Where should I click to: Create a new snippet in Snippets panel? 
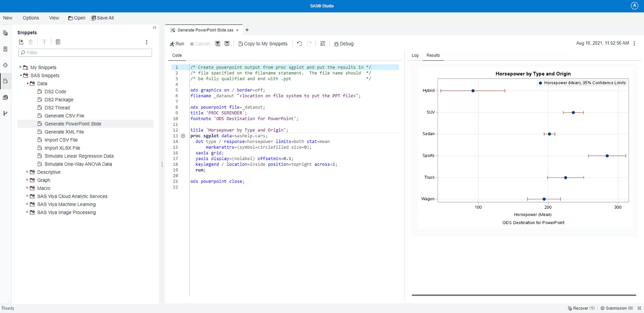tap(21, 42)
